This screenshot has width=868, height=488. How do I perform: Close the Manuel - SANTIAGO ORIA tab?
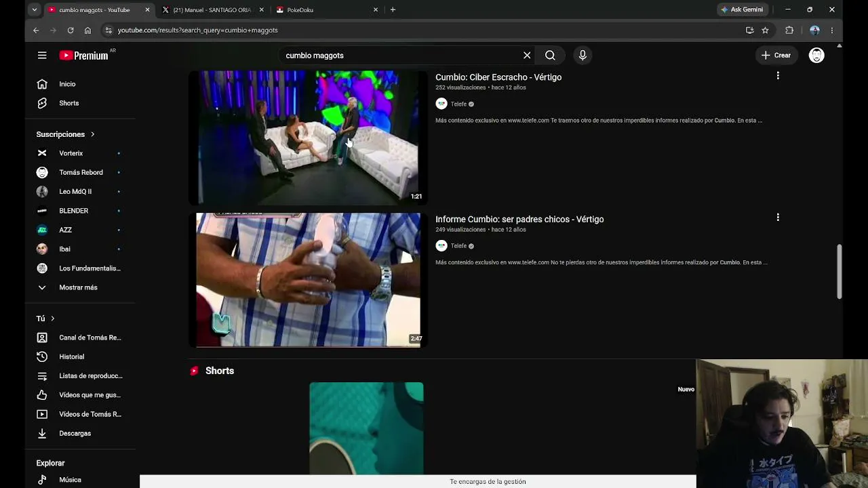[x=261, y=10]
